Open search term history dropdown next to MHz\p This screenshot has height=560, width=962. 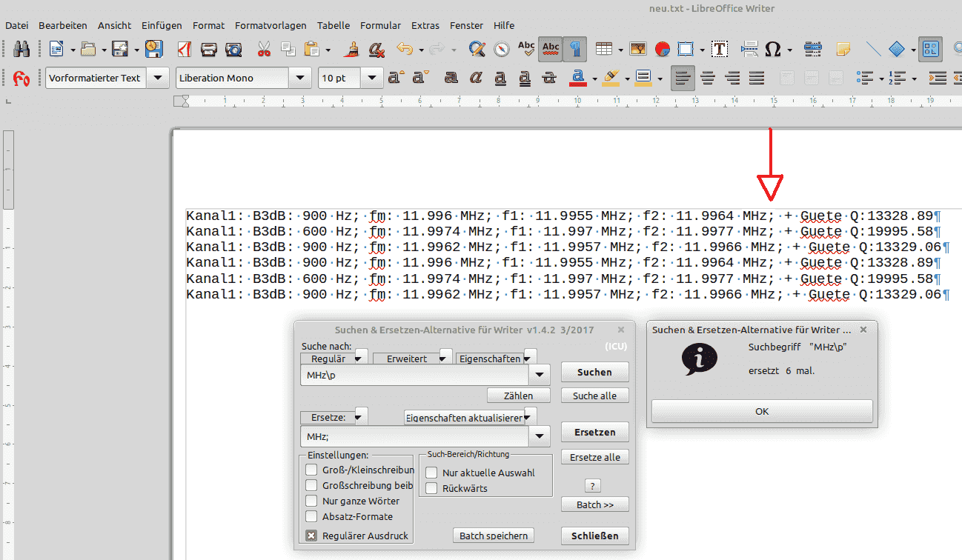click(539, 376)
